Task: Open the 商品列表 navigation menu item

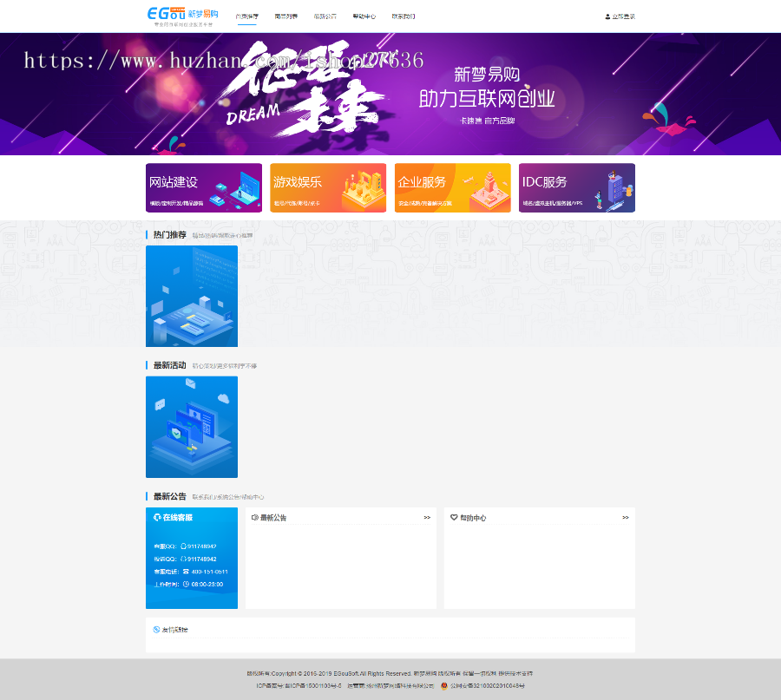Action: point(285,16)
